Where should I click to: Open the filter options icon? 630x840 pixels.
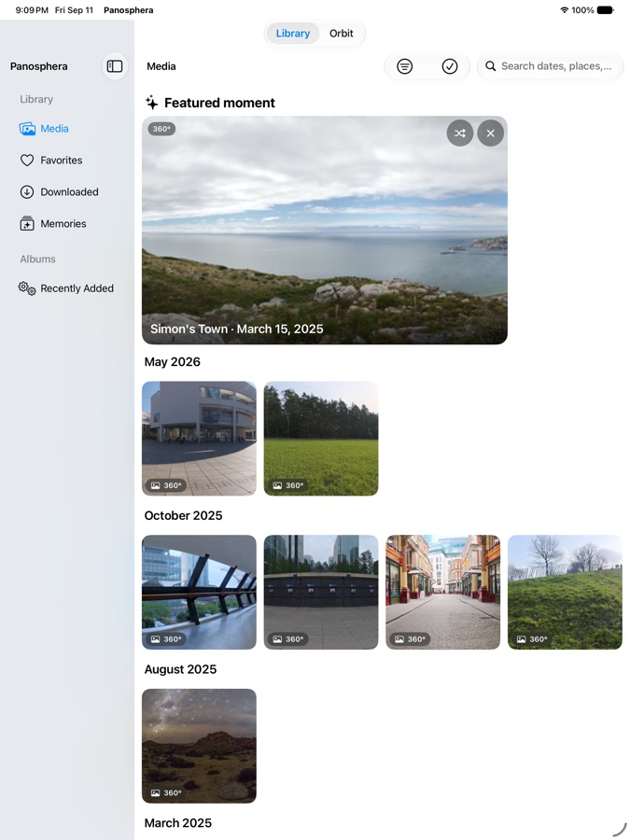[404, 66]
